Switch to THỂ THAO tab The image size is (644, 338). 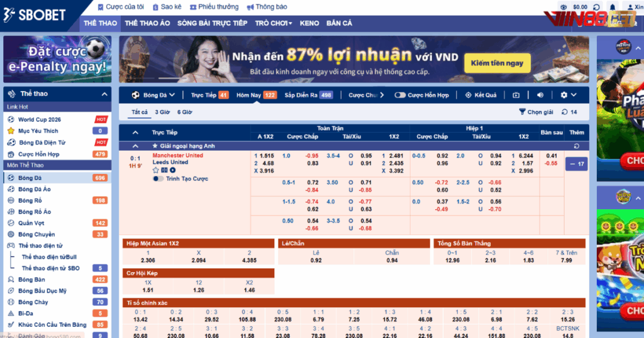[x=100, y=23]
